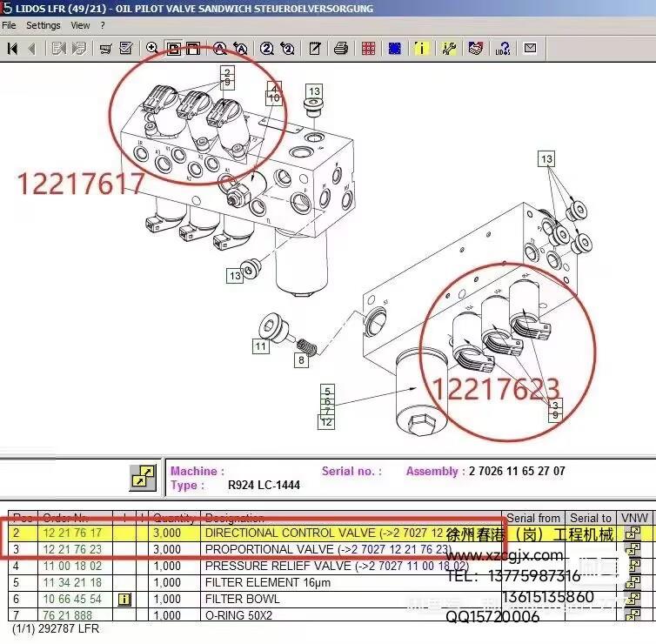Click the zoom in magnifier icon
The image size is (656, 644).
pyautogui.click(x=152, y=48)
